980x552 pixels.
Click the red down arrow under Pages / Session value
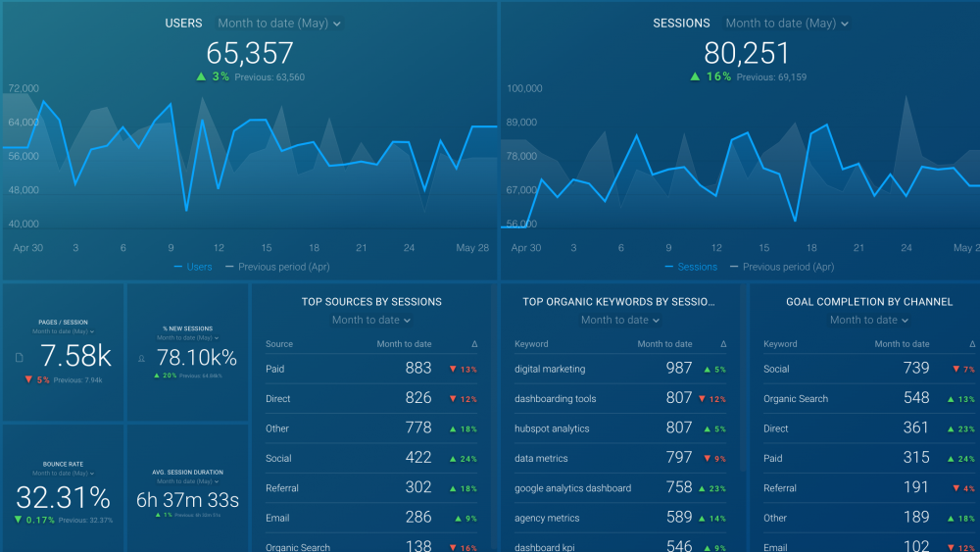(28, 379)
